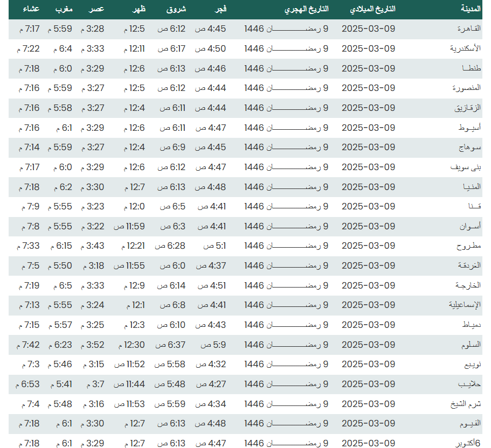Select the الأسكندرية city name cell
Viewport: 491px width, 448px height.
[x=465, y=48]
